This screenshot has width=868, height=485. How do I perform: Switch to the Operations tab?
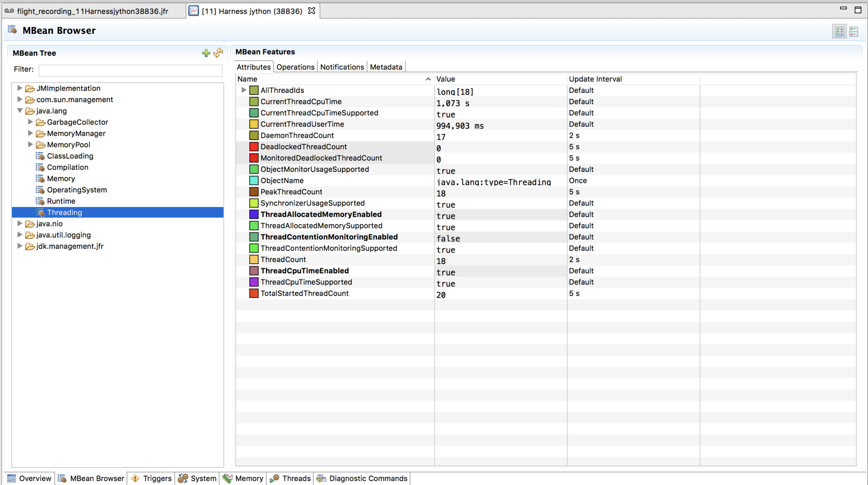[295, 67]
